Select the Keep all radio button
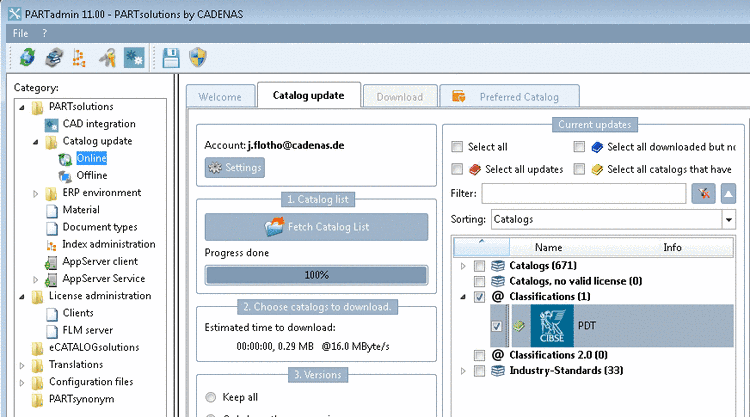The height and width of the screenshot is (417, 750). tap(210, 397)
